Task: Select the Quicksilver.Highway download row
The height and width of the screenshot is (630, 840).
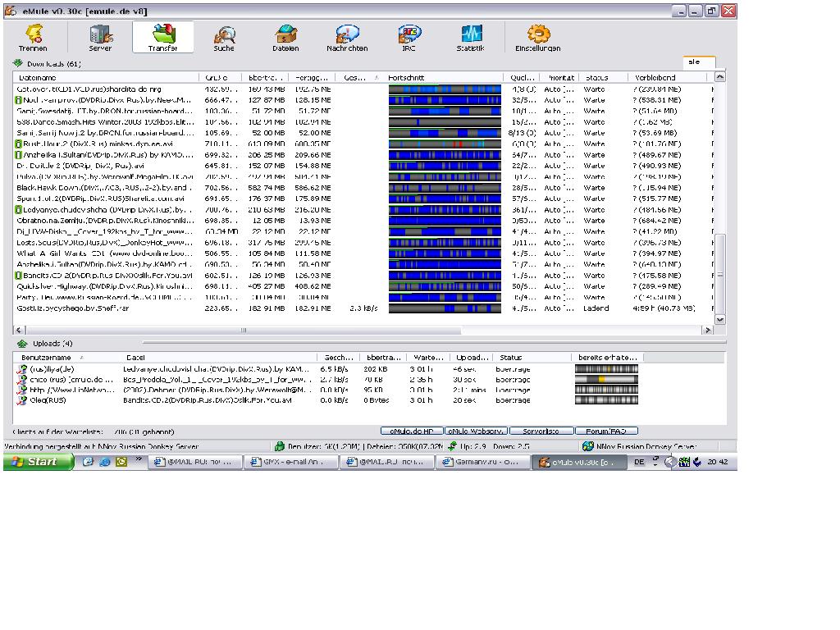Action: 363,286
